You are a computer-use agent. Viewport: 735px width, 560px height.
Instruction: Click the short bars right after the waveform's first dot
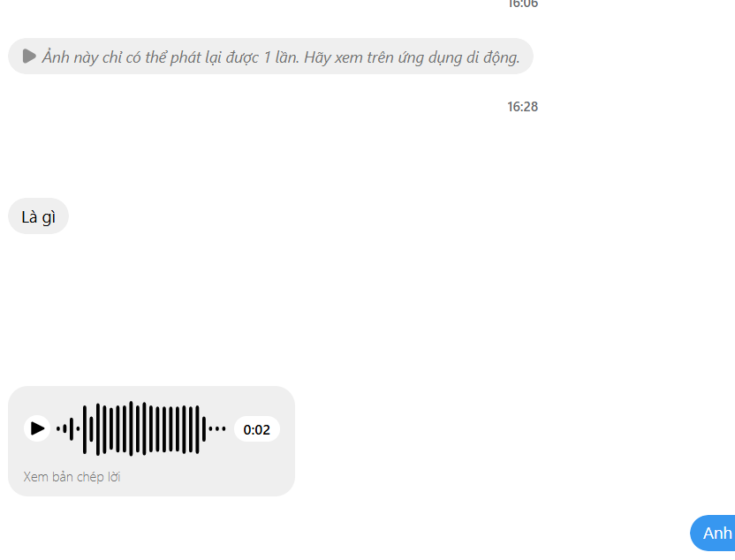point(68,428)
